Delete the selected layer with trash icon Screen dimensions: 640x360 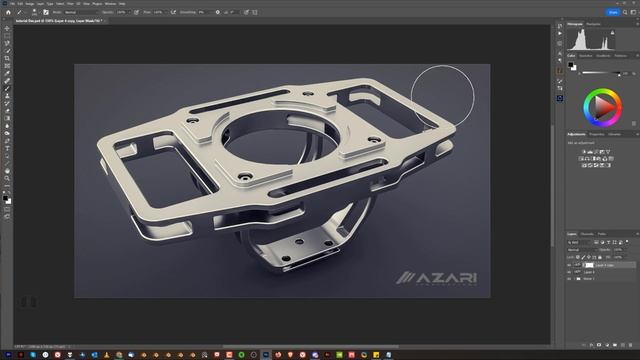tap(631, 345)
